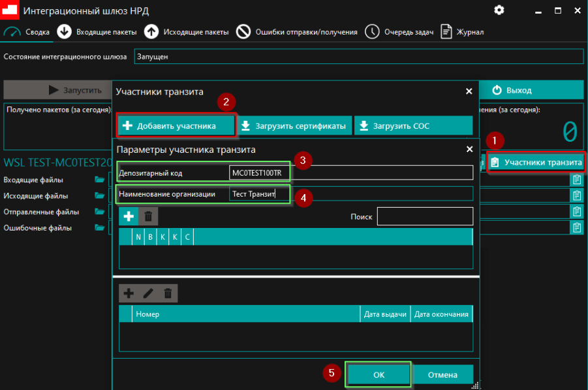The width and height of the screenshot is (588, 390).
Task: Click the plus icon above the N B K K C table
Action: click(x=129, y=216)
